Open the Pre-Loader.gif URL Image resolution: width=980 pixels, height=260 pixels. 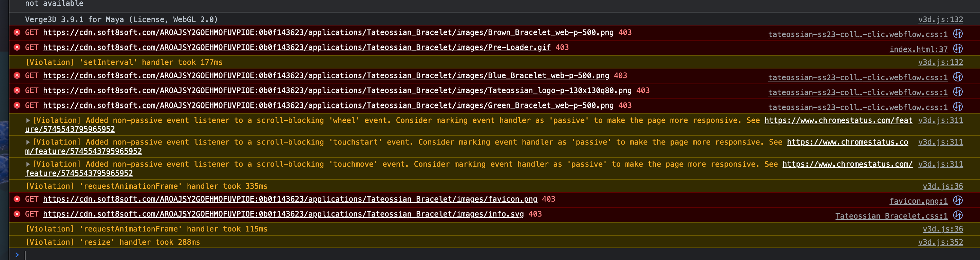click(x=297, y=47)
